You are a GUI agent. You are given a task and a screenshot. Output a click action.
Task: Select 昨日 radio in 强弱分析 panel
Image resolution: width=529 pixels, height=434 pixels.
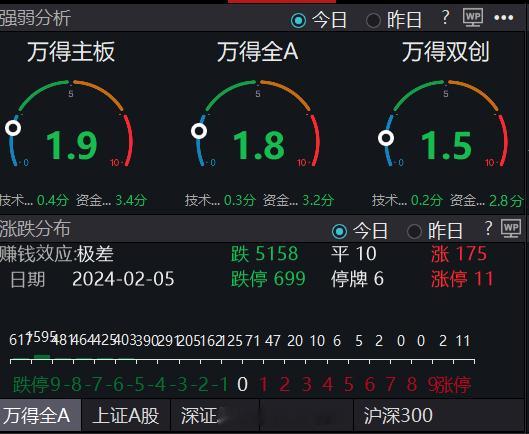tap(373, 21)
